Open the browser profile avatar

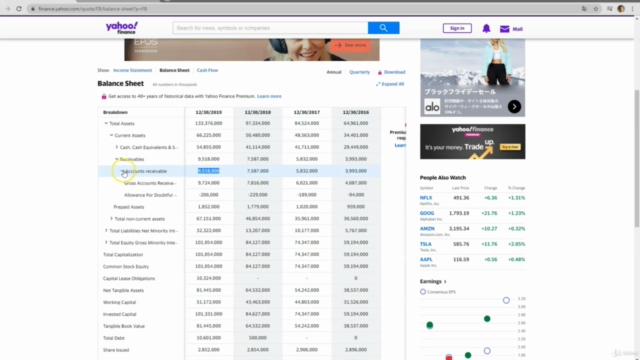coord(621,9)
